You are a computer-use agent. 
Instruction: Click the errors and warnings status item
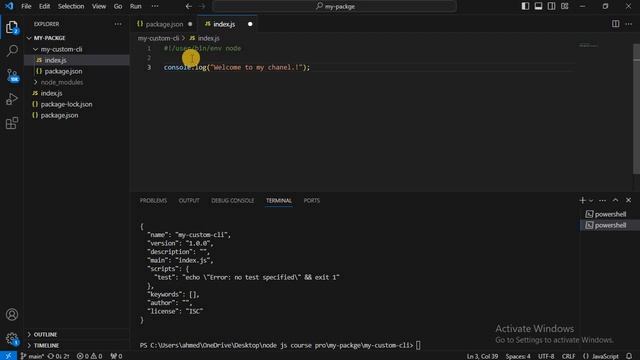tap(89, 356)
